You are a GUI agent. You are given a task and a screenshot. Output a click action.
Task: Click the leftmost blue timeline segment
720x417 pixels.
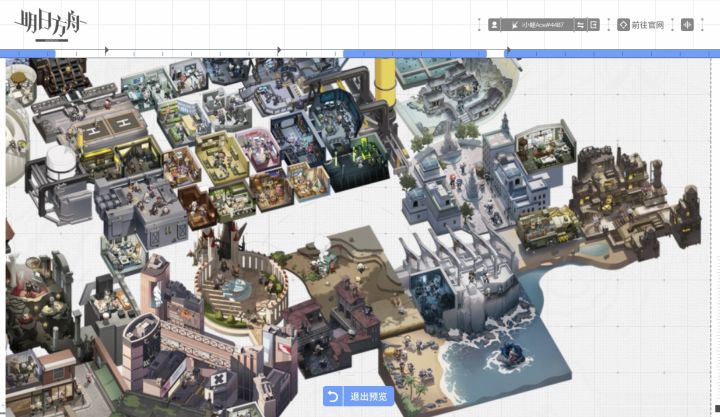[x=28, y=54]
